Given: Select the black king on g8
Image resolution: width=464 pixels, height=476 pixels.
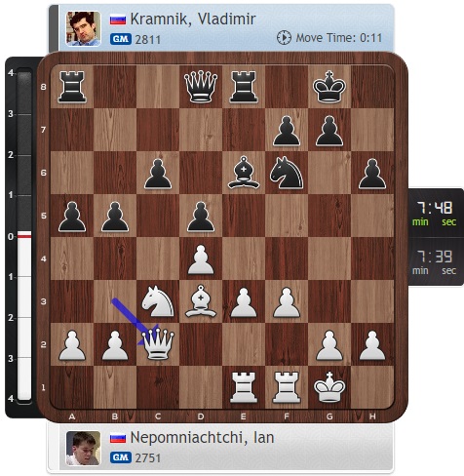Looking at the screenshot, I should (x=329, y=87).
